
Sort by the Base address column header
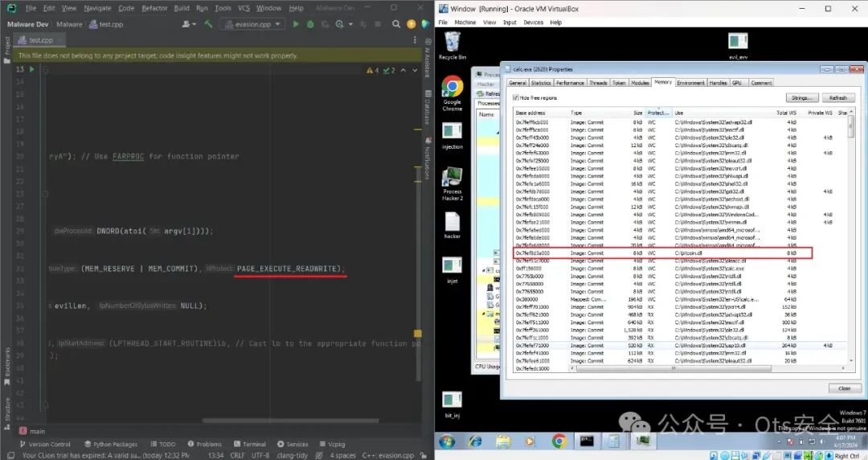tap(540, 113)
